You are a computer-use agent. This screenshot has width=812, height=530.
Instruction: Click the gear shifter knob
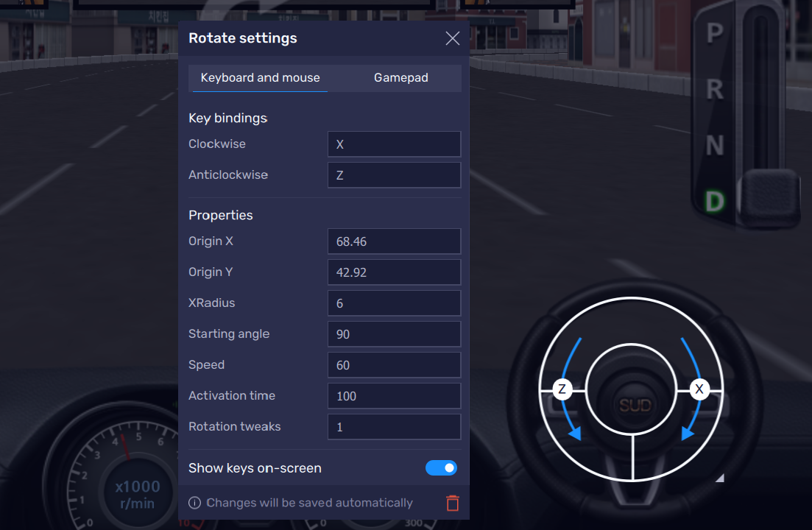point(770,197)
